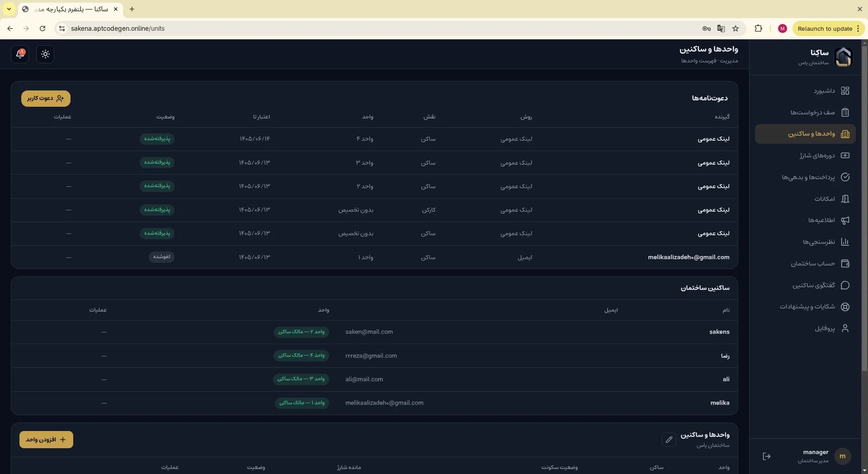Click resident name sakens

[719, 332]
